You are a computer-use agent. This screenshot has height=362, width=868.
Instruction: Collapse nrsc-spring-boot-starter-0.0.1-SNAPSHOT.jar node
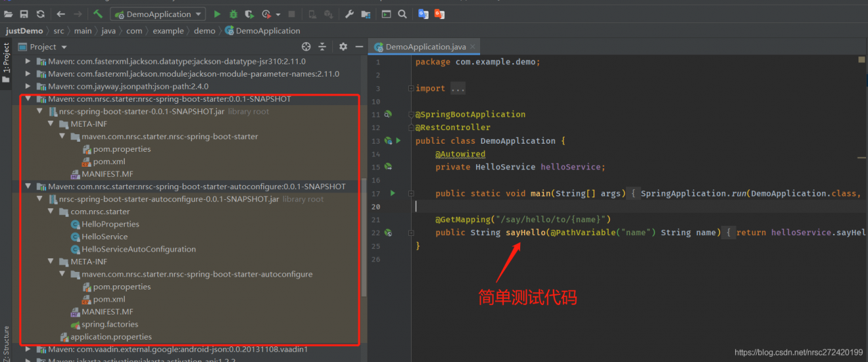pyautogui.click(x=40, y=111)
